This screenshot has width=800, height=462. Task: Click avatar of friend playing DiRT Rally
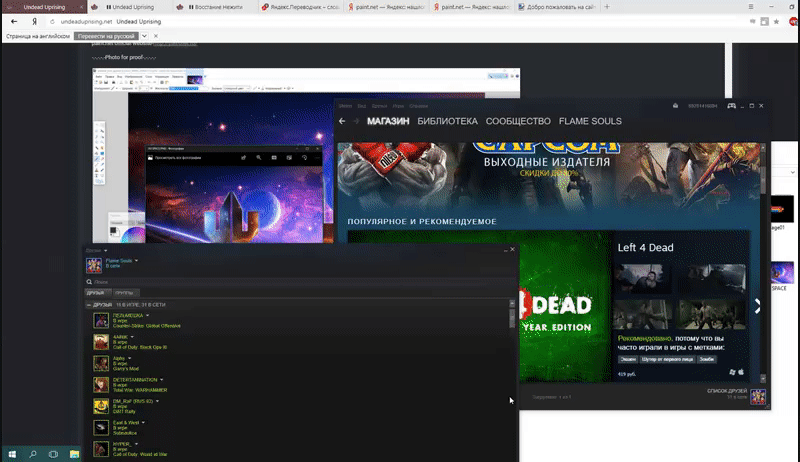[x=101, y=406]
